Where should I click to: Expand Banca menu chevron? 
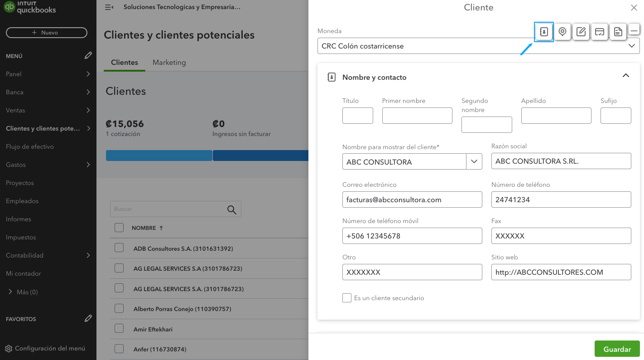(88, 92)
